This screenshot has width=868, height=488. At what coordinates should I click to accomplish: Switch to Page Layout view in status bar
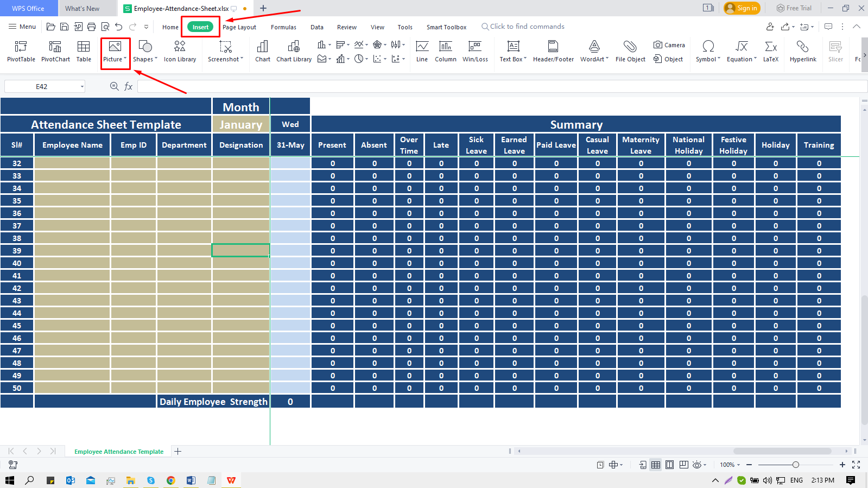tap(670, 465)
